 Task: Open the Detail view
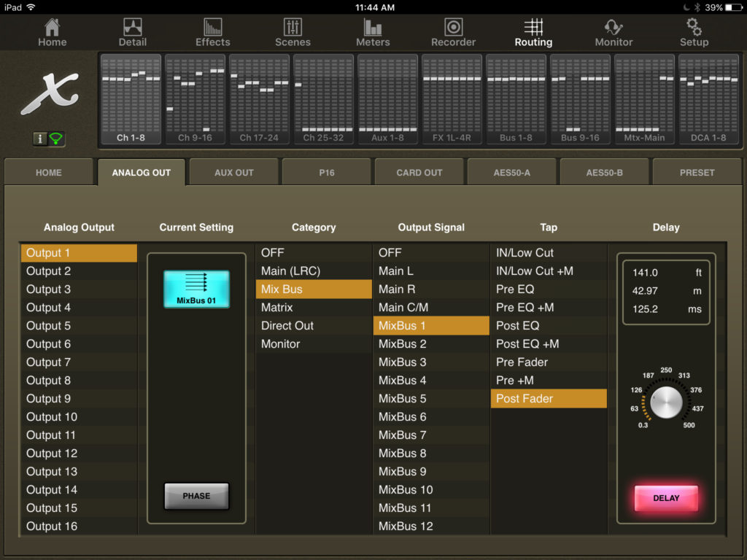[132, 32]
